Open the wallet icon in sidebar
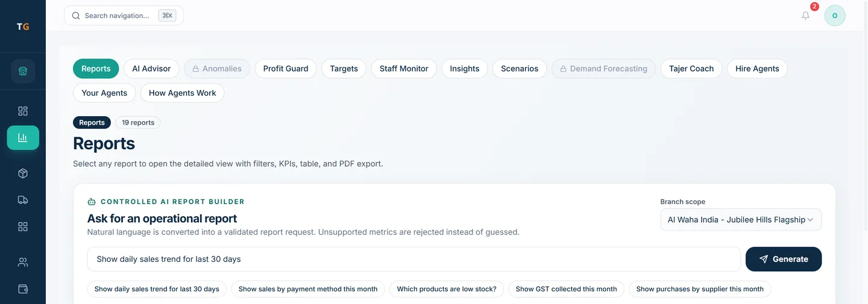Screen dimensions: 868x304 (x=23, y=289)
